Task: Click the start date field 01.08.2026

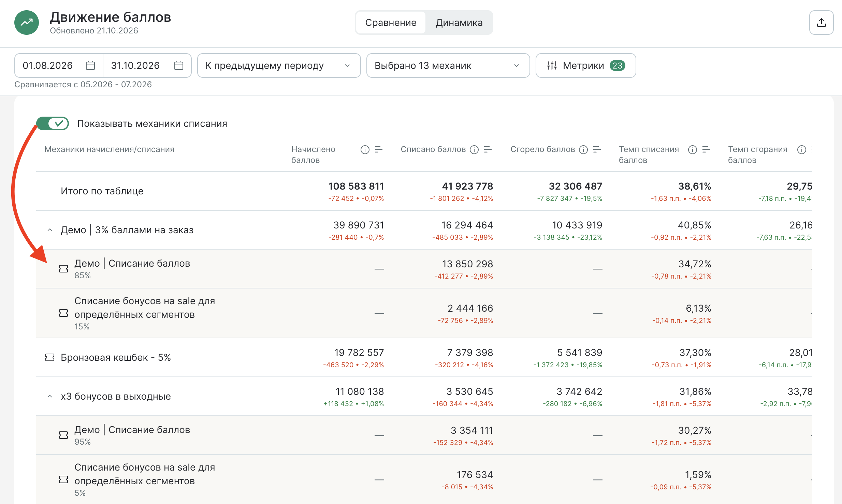Action: (59, 65)
